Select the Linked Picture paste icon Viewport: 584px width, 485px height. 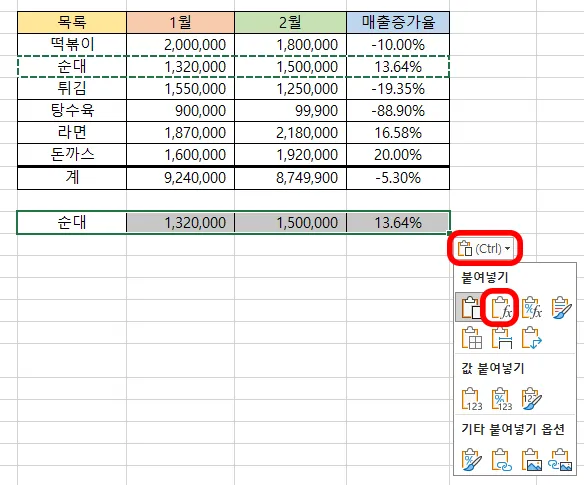(560, 460)
